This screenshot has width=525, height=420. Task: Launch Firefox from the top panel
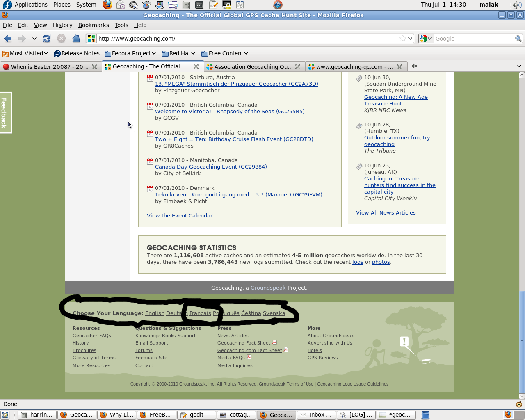[107, 5]
